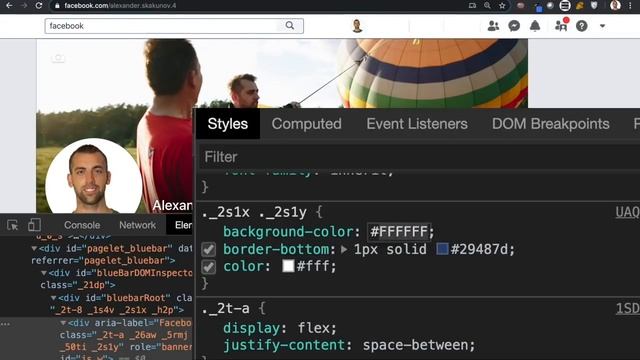Uncheck the color property checkbox
Viewport: 640px width, 360px height.
[x=209, y=267]
